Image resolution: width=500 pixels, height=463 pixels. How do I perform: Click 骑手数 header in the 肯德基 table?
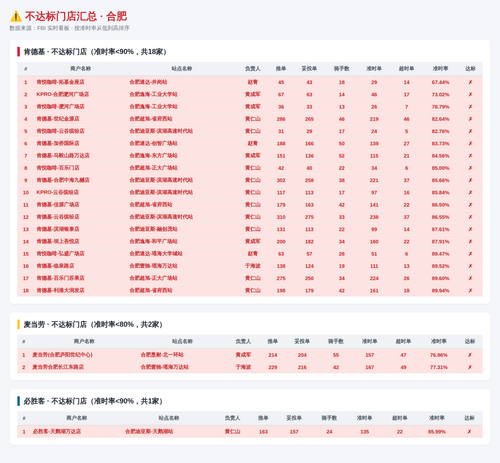(342, 69)
